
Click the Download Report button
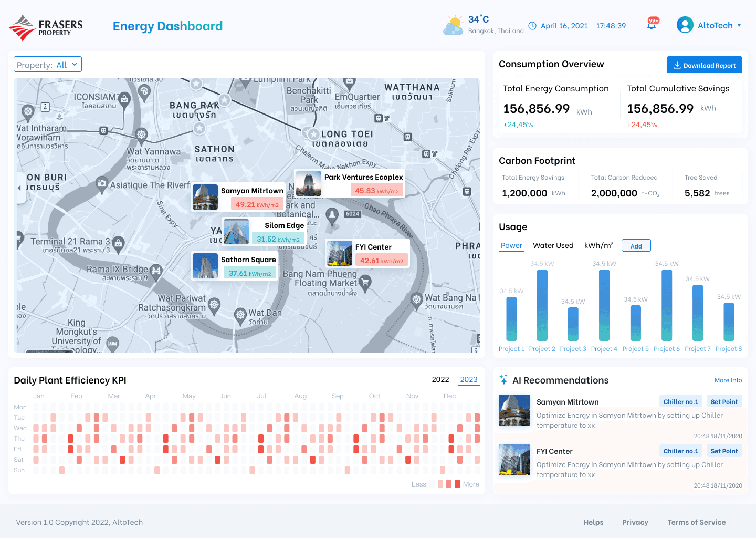point(705,65)
